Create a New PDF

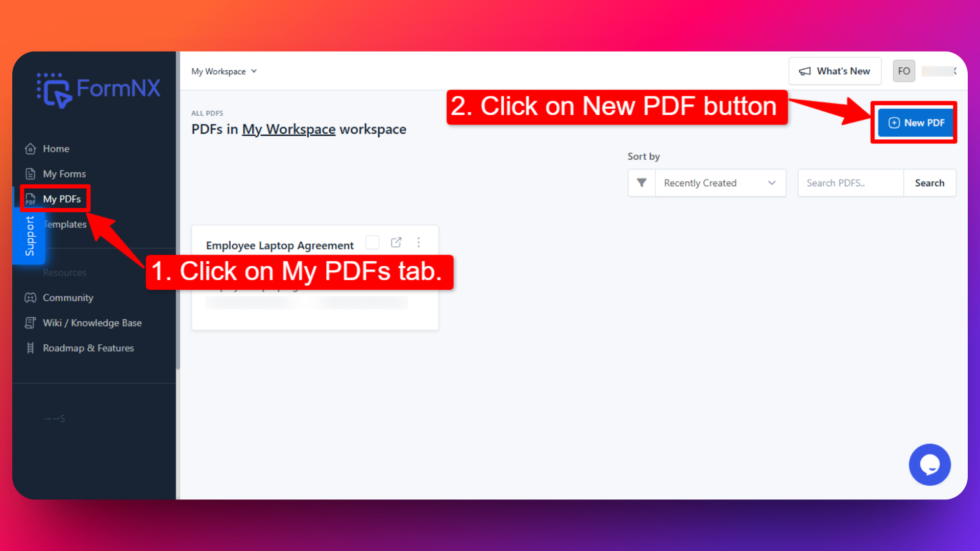point(916,122)
